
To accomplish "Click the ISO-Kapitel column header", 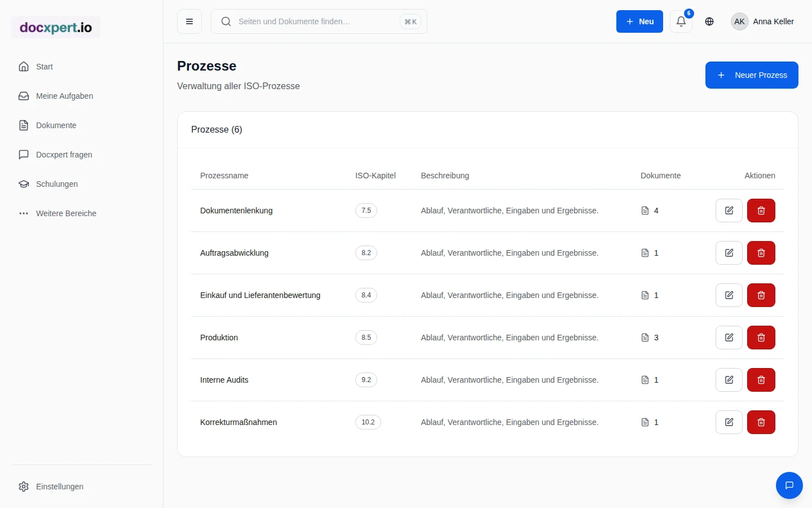I will click(x=376, y=176).
